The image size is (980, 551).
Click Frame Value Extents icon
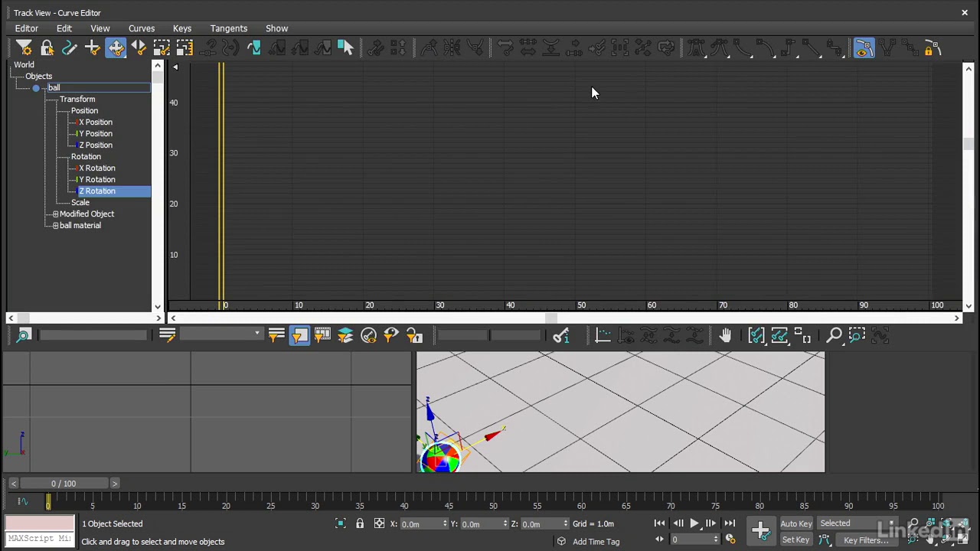pos(779,335)
